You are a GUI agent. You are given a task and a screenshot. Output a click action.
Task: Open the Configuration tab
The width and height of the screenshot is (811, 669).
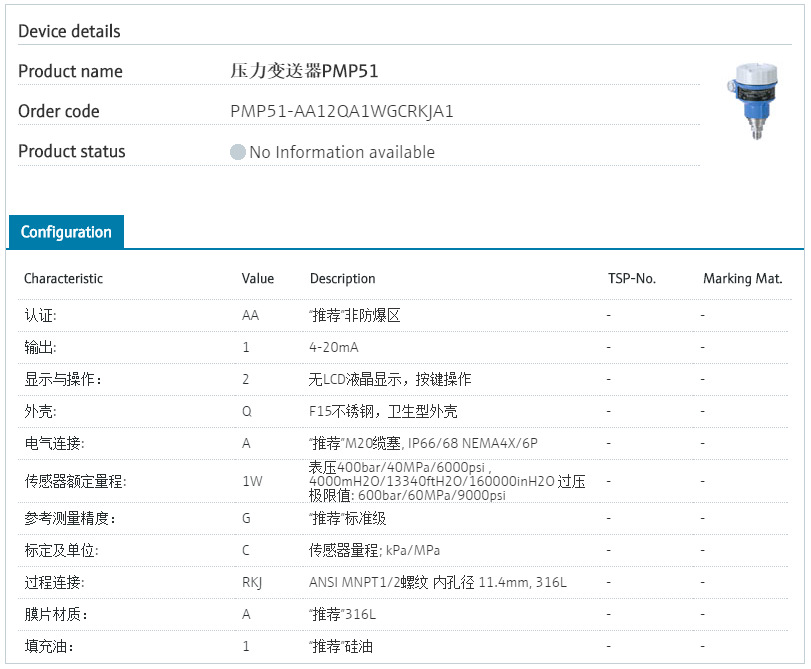click(x=66, y=232)
